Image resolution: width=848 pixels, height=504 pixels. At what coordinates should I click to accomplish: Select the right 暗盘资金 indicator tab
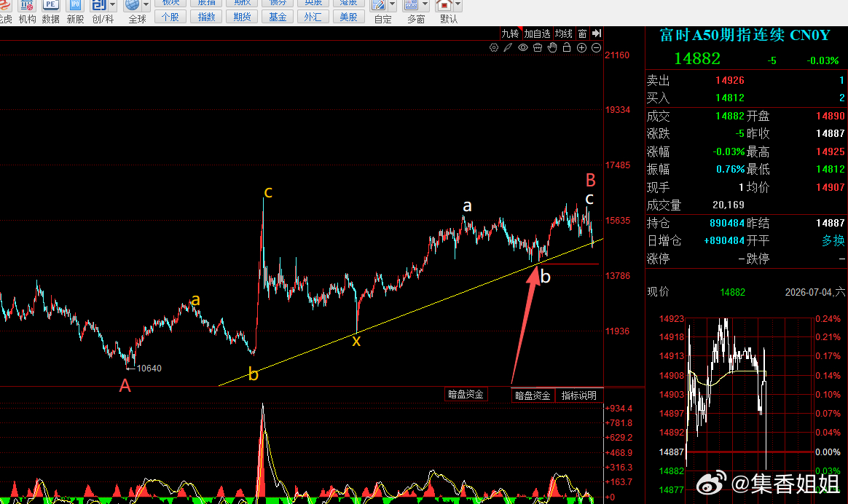coord(533,395)
